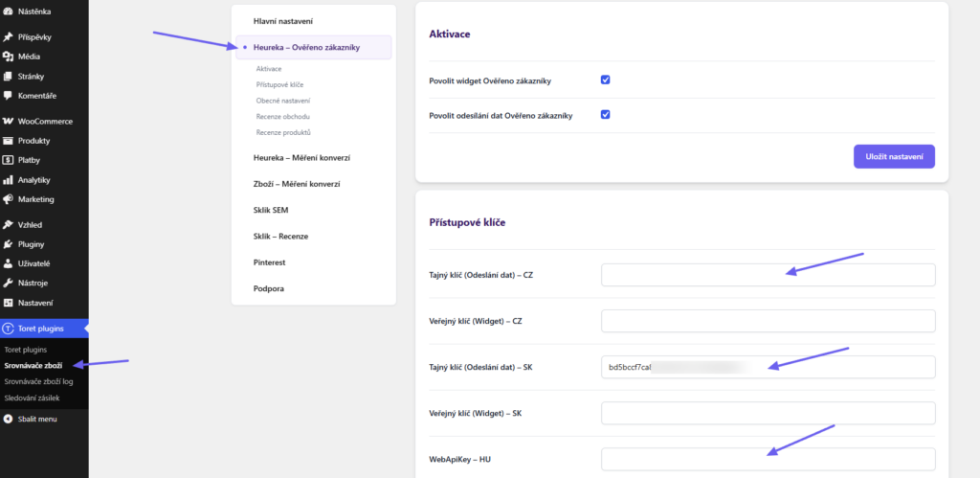The height and width of the screenshot is (478, 980).
Task: Jump to Recenze obchodu subsection link
Action: [x=283, y=116]
